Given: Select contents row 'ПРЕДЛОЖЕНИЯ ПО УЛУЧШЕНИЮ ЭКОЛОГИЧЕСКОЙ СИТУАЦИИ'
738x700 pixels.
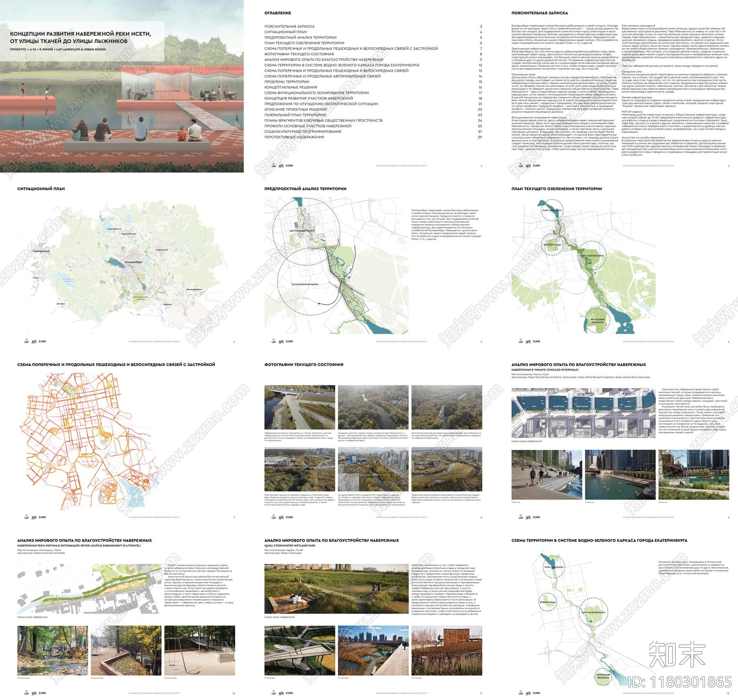Looking at the screenshot, I should 373,104.
